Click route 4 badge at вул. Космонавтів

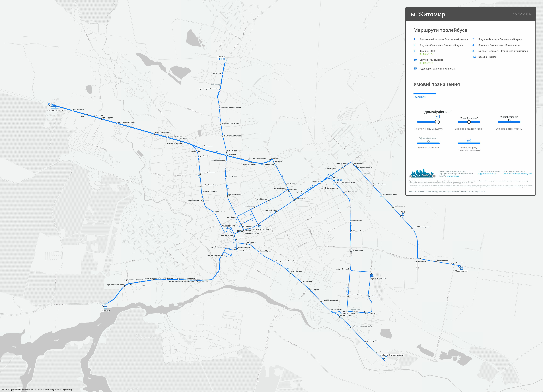[372, 276]
